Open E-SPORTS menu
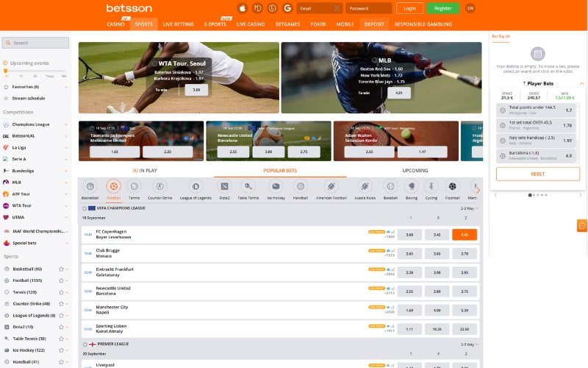The image size is (588, 368). point(215,24)
